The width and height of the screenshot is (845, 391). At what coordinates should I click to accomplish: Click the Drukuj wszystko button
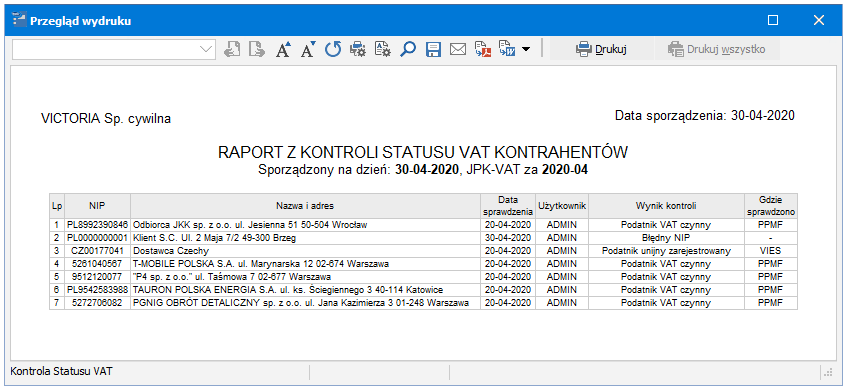click(x=716, y=50)
